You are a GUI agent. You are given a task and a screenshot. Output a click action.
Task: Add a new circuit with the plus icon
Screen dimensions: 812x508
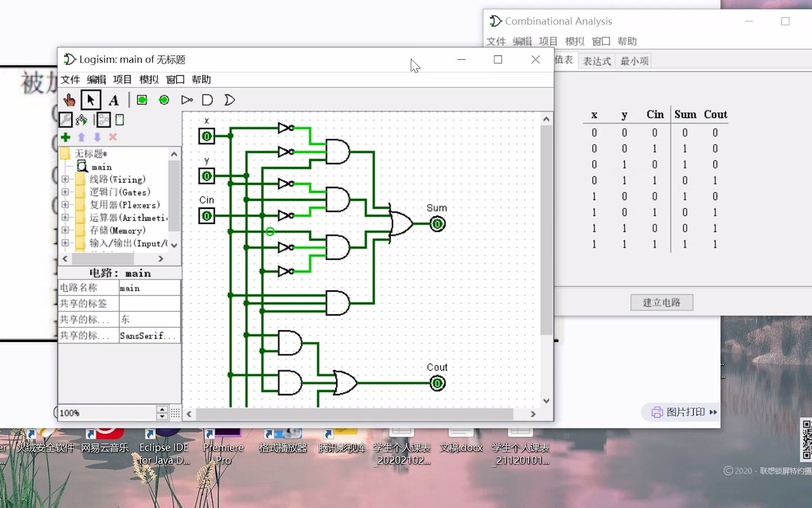pos(65,137)
